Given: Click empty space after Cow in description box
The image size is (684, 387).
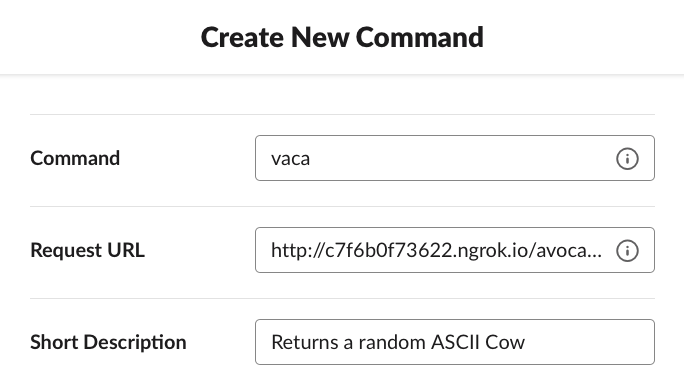Looking at the screenshot, I should tap(589, 342).
